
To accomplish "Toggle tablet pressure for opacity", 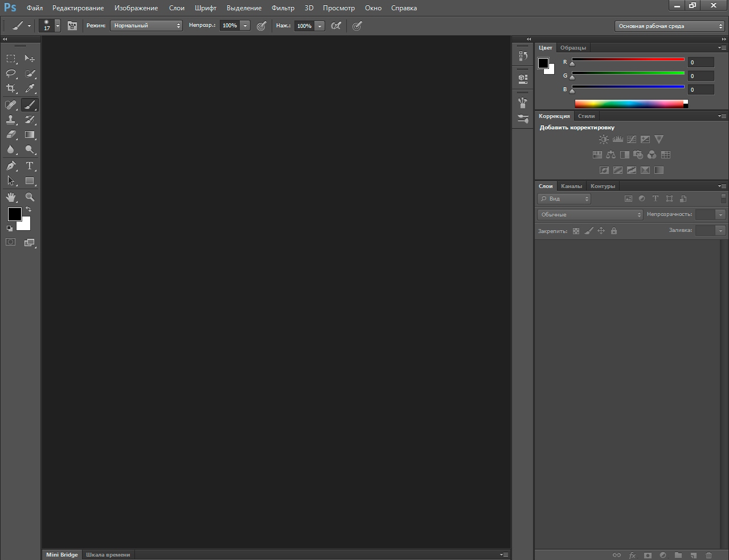I will (261, 26).
